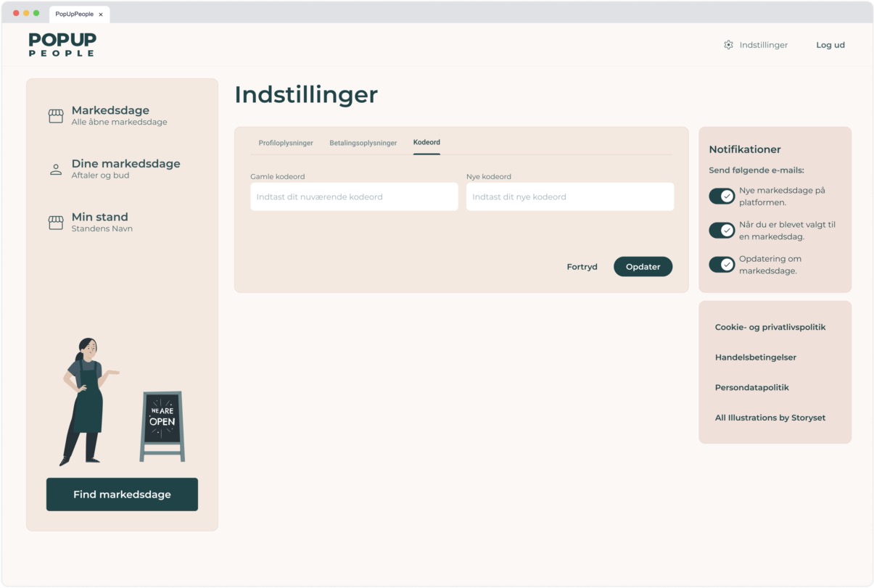Select the Kodeord tab
874x588 pixels.
(426, 141)
